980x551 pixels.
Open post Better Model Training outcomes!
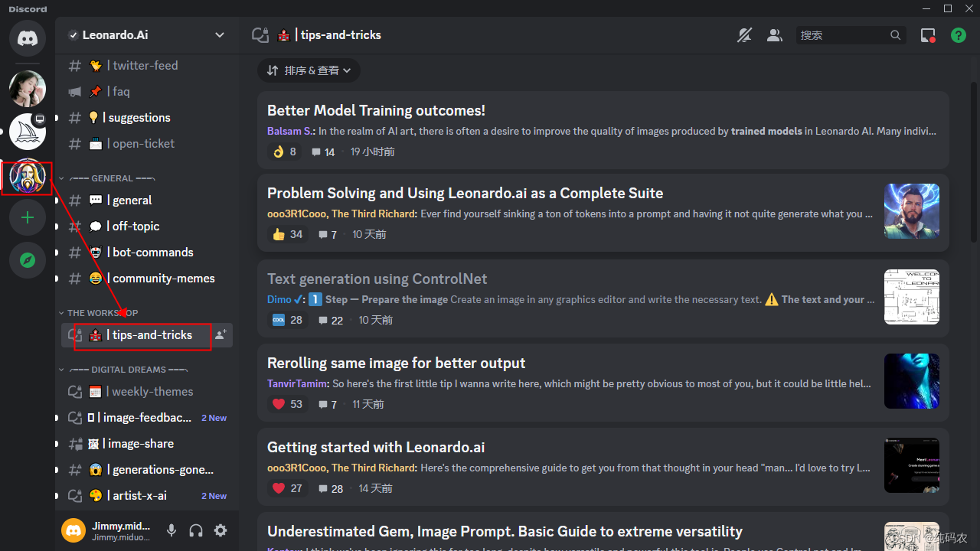coord(603,130)
